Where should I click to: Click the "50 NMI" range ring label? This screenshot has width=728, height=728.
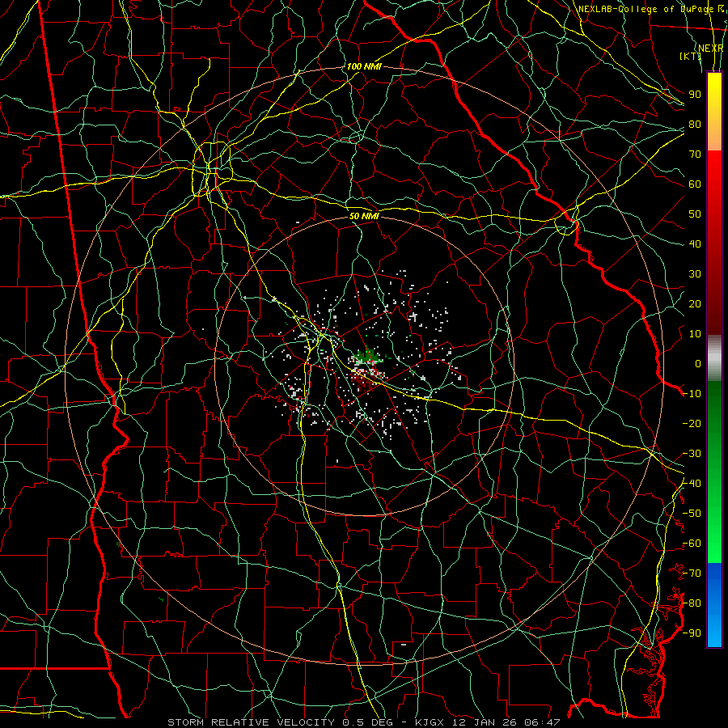click(364, 216)
